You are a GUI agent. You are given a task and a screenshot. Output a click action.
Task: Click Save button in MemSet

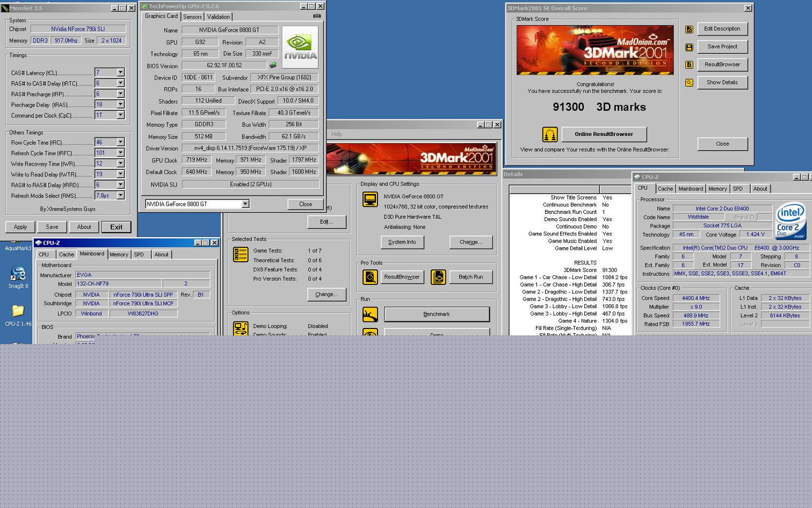(52, 227)
